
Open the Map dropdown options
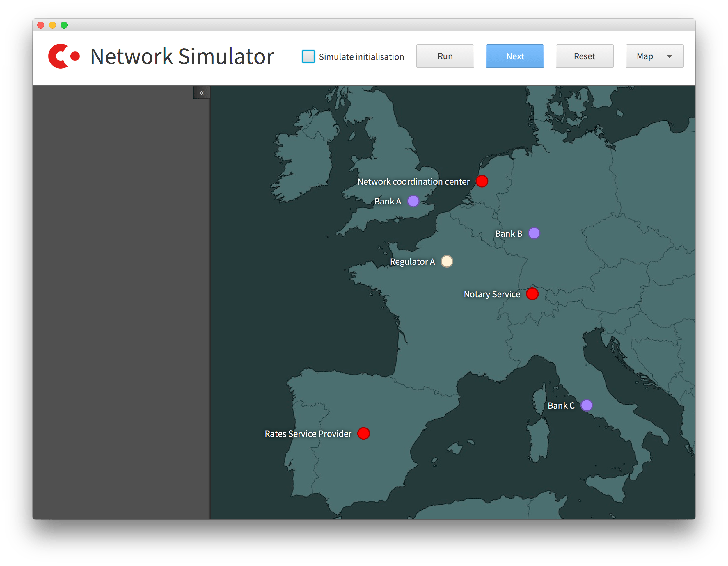[668, 56]
